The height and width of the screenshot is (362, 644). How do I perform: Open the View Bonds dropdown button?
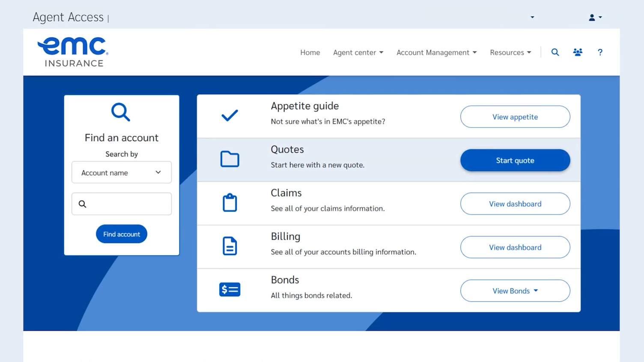[515, 291]
